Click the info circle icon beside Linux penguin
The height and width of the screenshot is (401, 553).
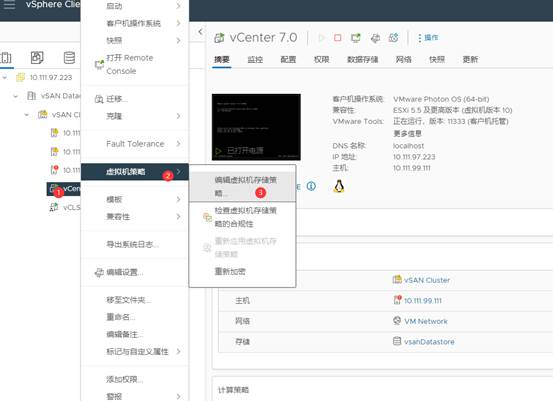(311, 186)
